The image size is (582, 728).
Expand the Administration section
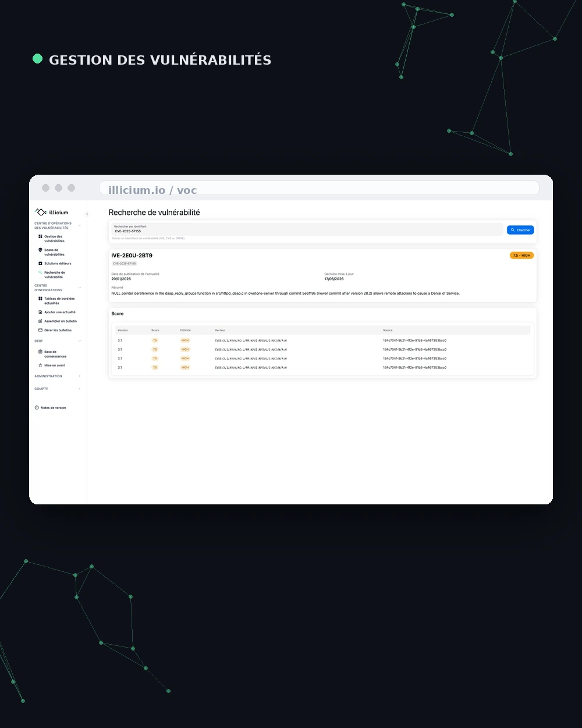[x=80, y=376]
